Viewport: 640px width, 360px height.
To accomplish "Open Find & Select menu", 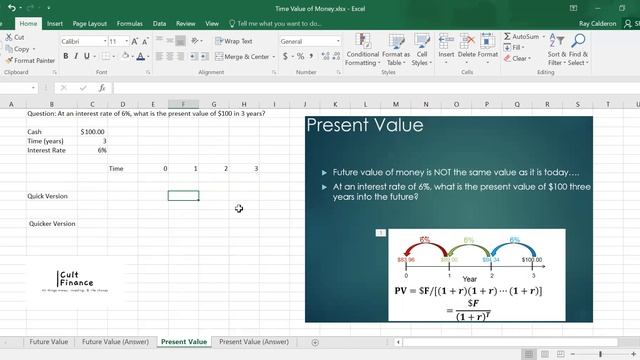I will (578, 49).
